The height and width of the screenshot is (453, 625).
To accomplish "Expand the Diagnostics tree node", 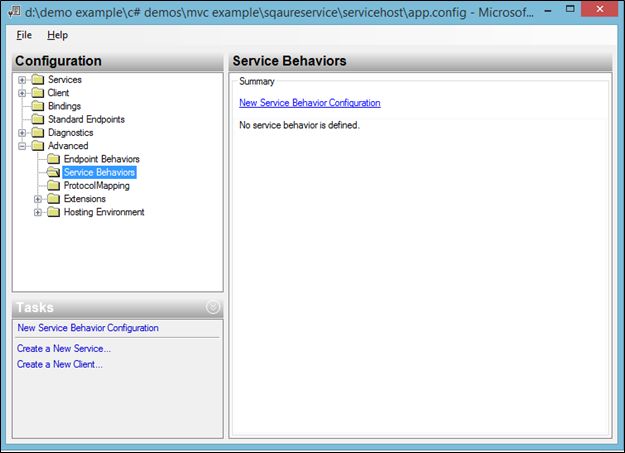I will [x=22, y=133].
